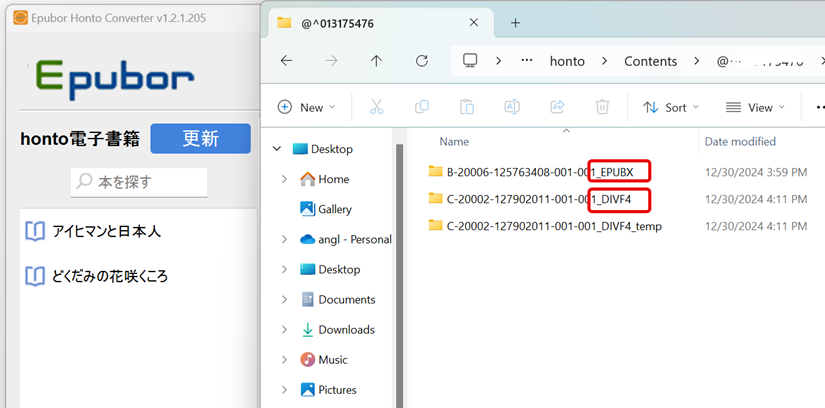
Task: Click the folder icon of the EPUBX folder
Action: [435, 171]
